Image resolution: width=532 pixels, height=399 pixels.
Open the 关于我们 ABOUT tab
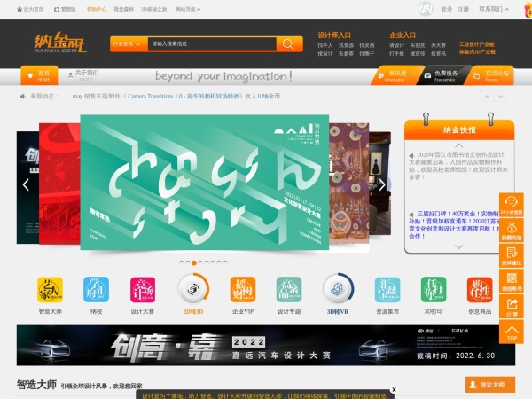(84, 75)
